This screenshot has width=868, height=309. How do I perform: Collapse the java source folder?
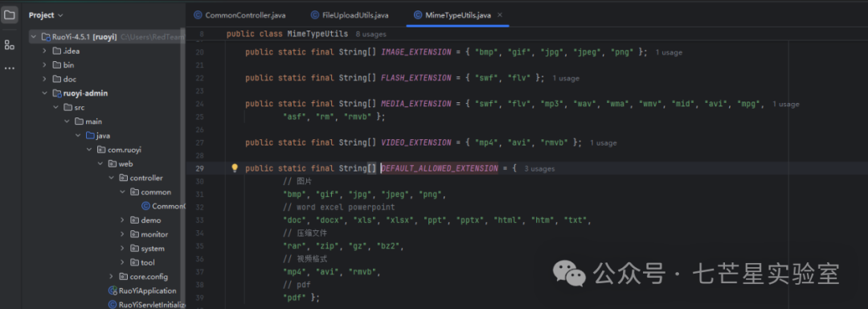coord(77,136)
